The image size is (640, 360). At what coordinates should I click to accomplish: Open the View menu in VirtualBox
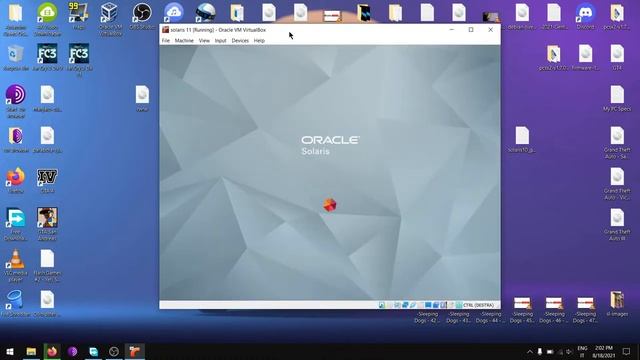(204, 41)
